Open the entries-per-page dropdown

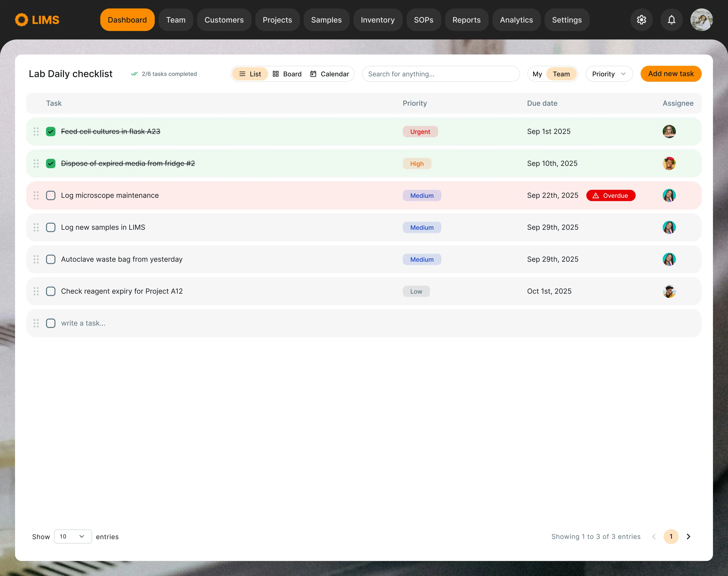tap(72, 537)
